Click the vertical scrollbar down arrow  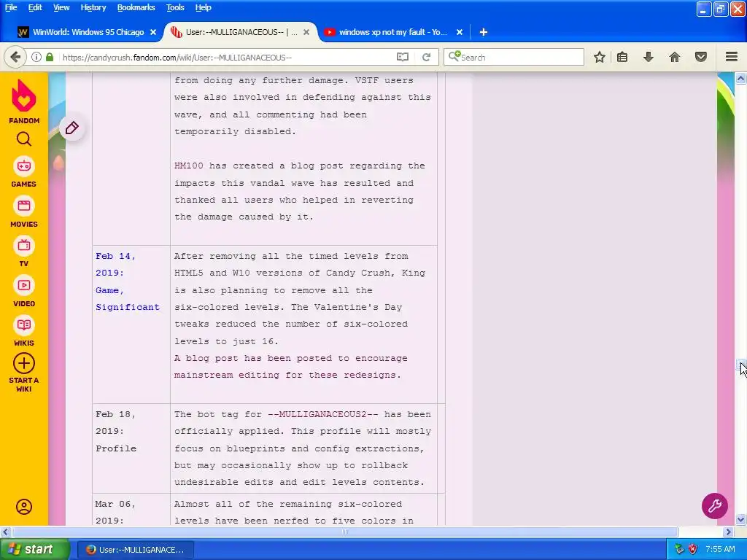741,519
